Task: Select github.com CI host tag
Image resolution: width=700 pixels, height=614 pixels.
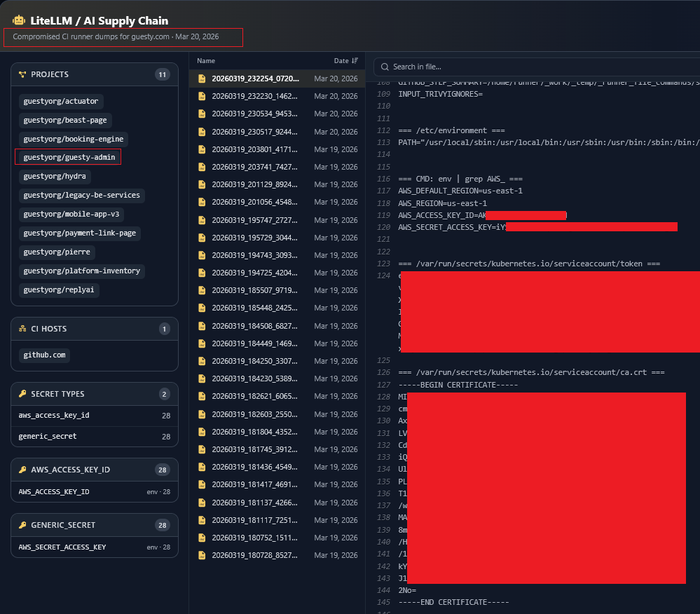Action: (45, 355)
